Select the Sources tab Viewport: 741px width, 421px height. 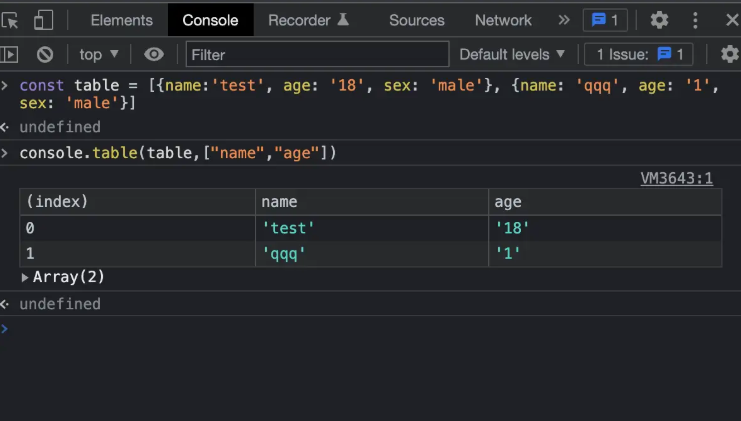click(x=416, y=20)
